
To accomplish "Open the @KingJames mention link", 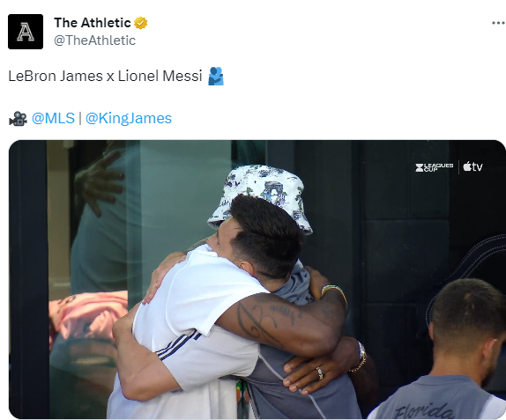I will pos(129,118).
